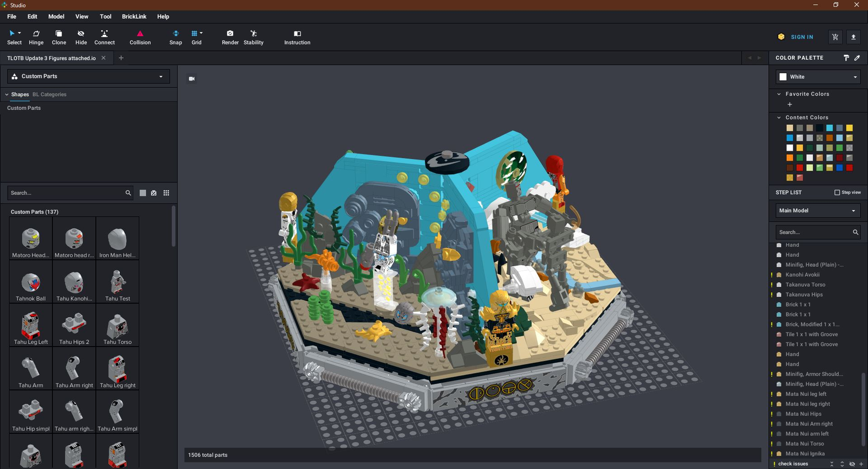The image size is (868, 469).
Task: Open the BrickLink menu
Action: (x=134, y=16)
